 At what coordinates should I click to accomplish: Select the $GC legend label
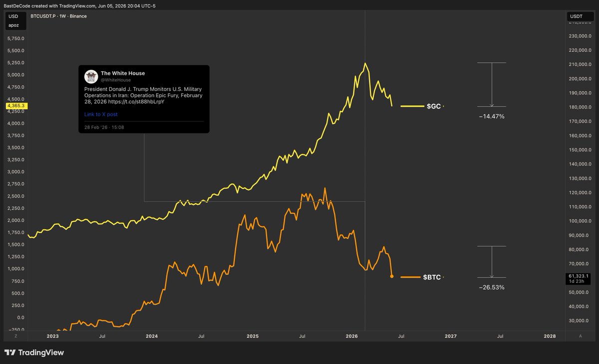coord(434,106)
